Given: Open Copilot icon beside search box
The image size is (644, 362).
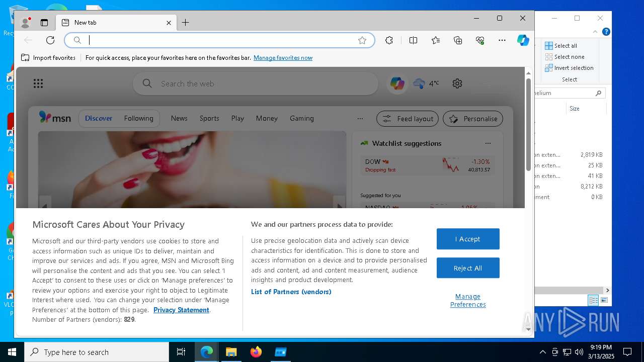Looking at the screenshot, I should [397, 83].
